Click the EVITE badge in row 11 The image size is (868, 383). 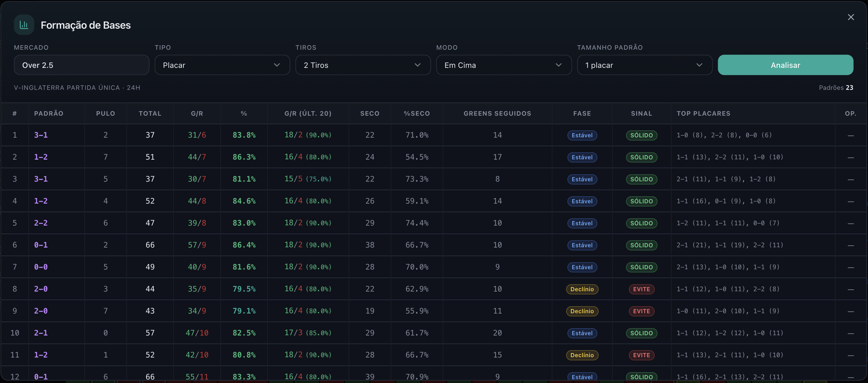pyautogui.click(x=641, y=355)
